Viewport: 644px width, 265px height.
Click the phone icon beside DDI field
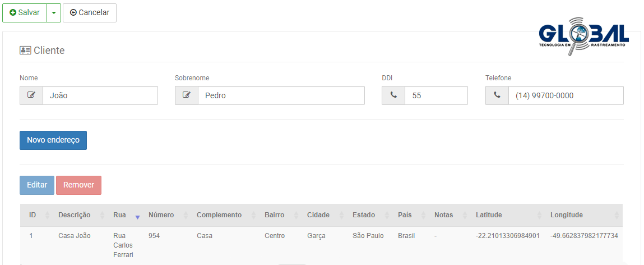point(393,95)
